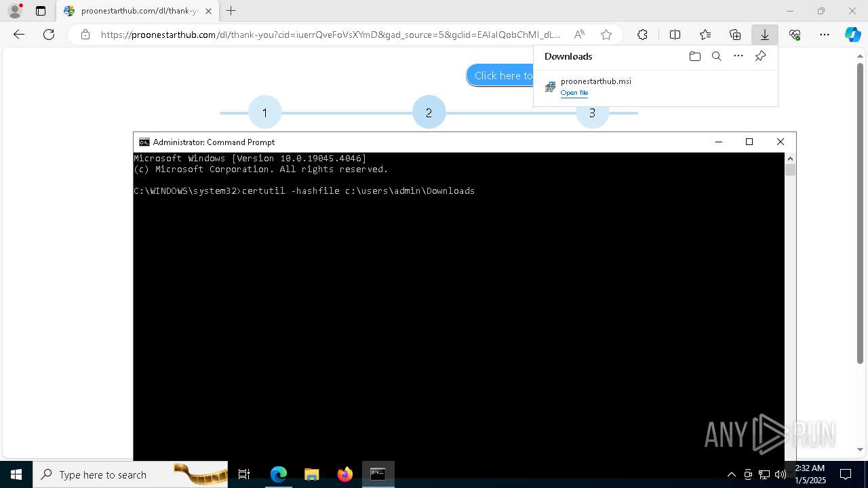868x488 pixels.
Task: Open the Collections panel
Action: (x=735, y=35)
